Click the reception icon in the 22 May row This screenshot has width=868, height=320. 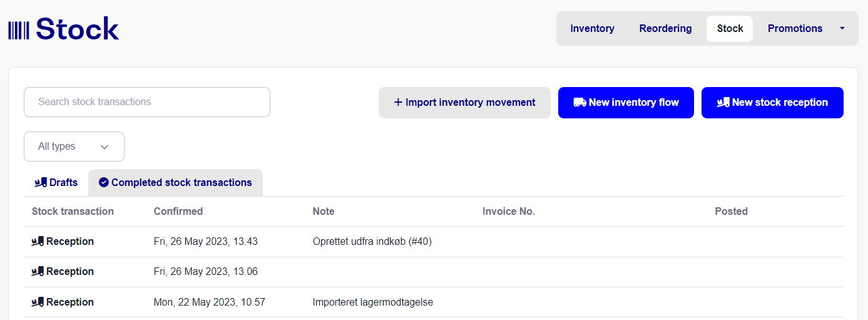[38, 302]
